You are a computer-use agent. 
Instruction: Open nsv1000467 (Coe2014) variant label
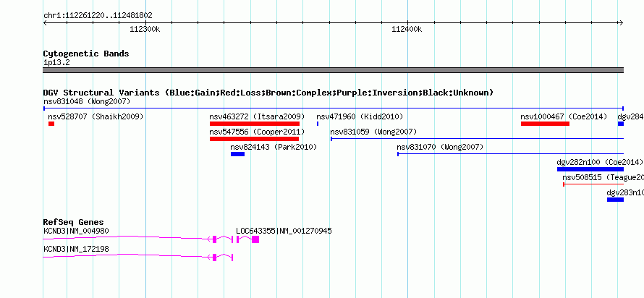click(x=564, y=116)
